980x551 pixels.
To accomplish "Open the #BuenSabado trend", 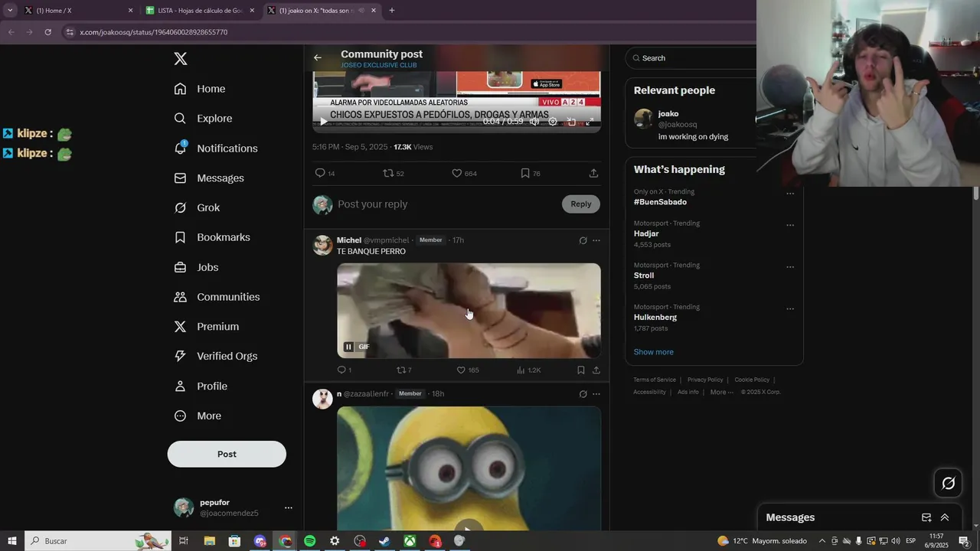I will 660,202.
